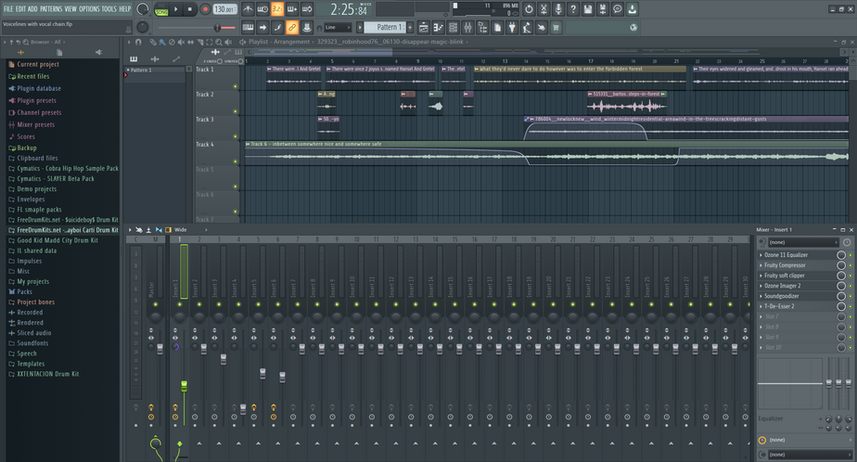Open the Line snap dropdown

(x=338, y=27)
